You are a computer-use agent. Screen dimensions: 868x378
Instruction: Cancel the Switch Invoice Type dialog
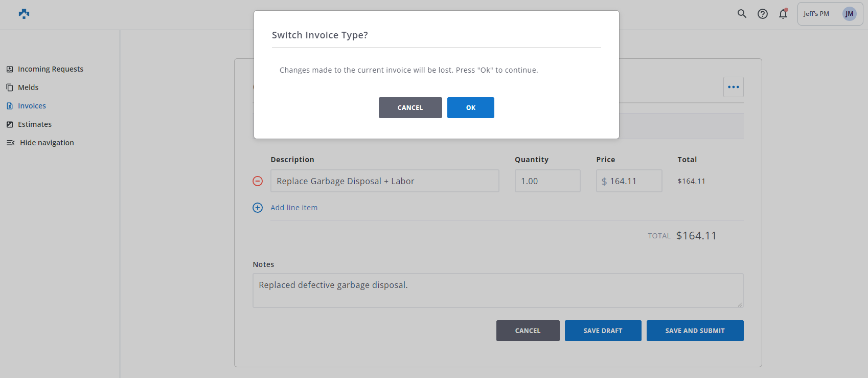410,108
